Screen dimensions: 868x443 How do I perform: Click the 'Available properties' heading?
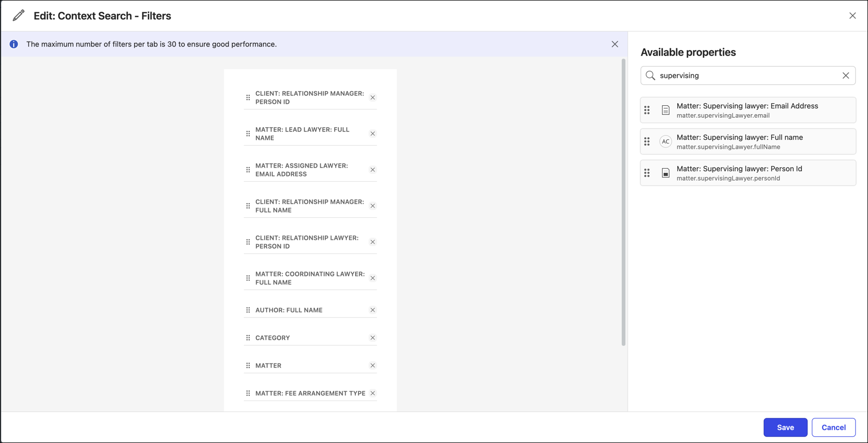click(688, 52)
